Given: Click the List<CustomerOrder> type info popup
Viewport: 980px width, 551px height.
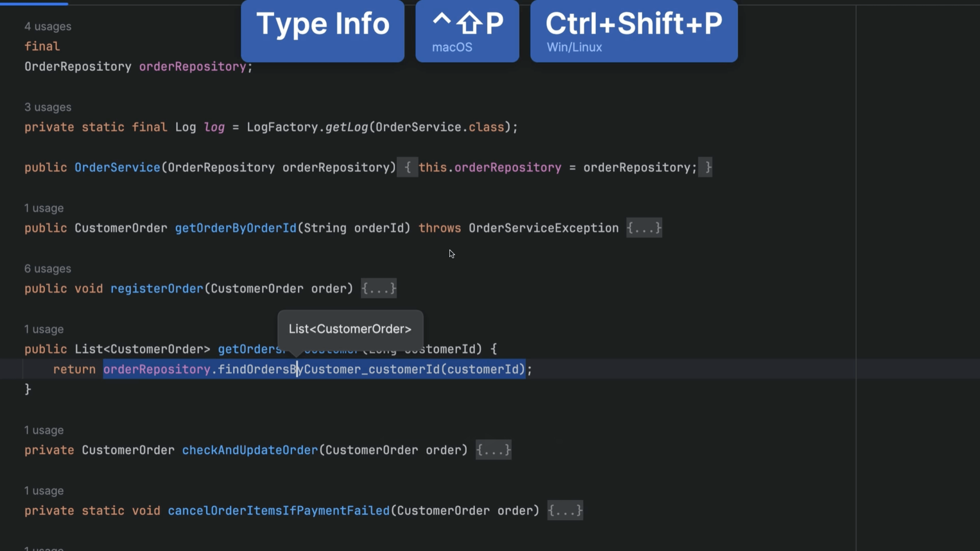Looking at the screenshot, I should (x=350, y=329).
